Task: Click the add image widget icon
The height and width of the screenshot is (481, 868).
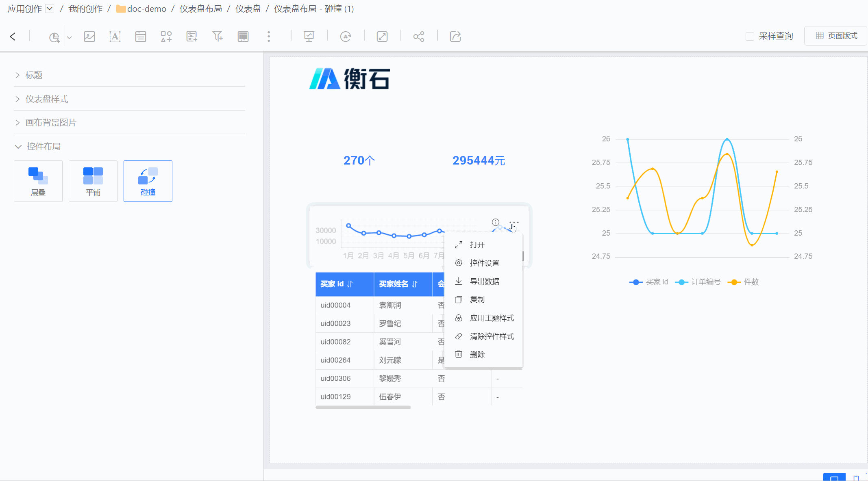Action: coord(89,37)
